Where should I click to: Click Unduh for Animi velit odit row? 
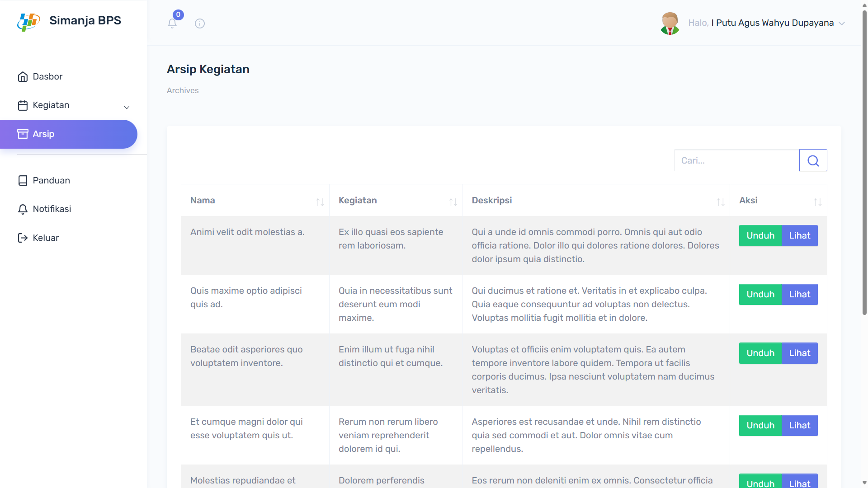760,235
